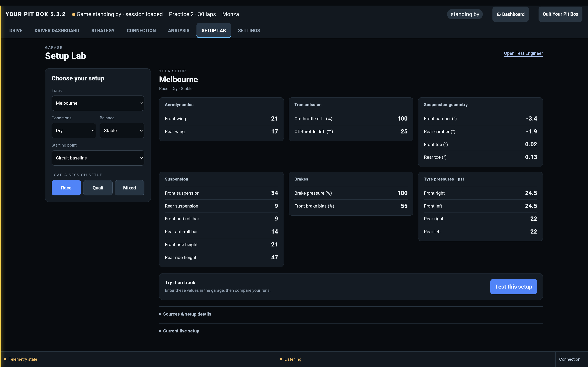Expand Sources & setup details
The height and width of the screenshot is (367, 588).
click(x=185, y=314)
